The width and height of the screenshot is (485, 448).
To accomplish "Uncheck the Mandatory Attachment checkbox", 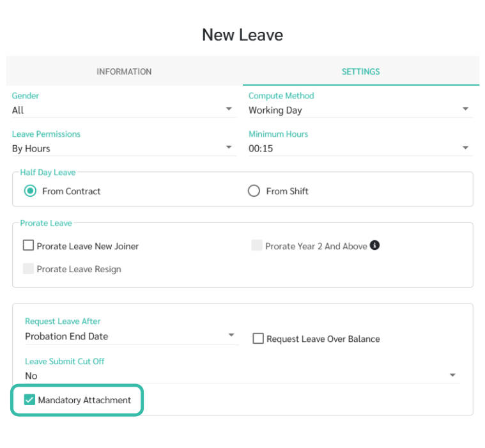I will (29, 400).
